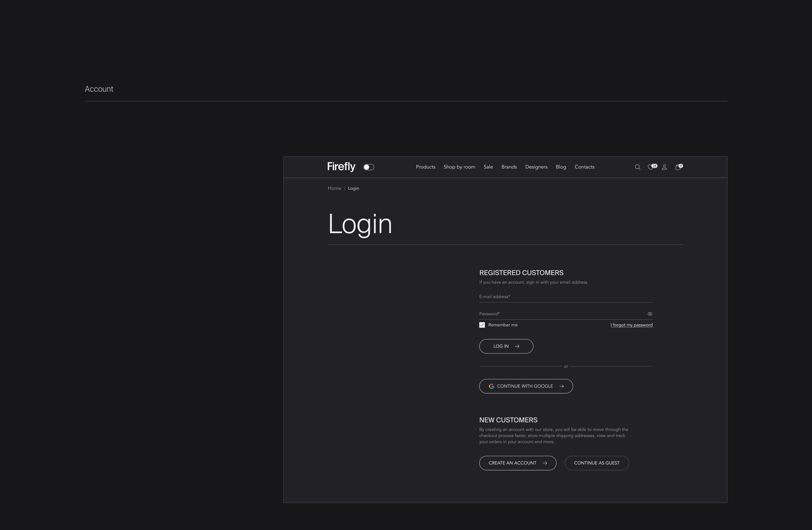
Task: Click the search magnifier icon
Action: [x=637, y=167]
